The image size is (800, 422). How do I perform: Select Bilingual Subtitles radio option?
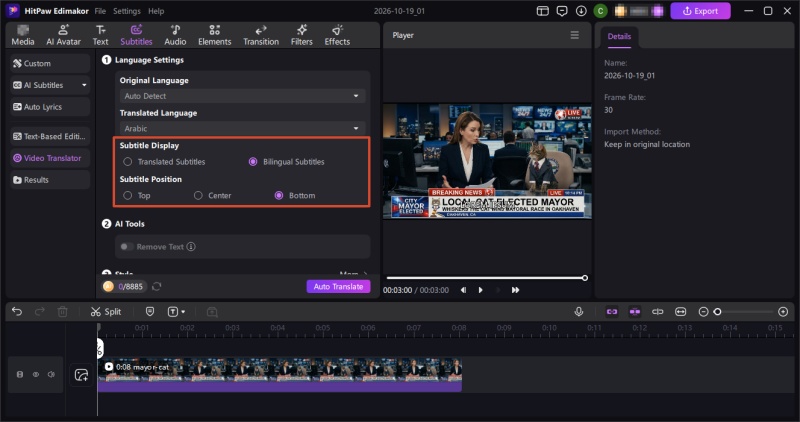click(253, 161)
